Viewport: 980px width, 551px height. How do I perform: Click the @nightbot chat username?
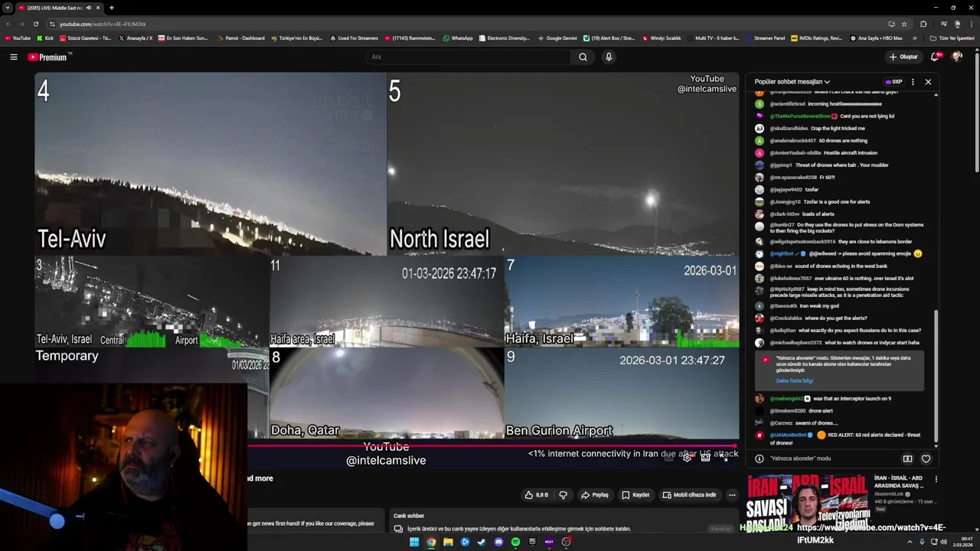coord(782,253)
